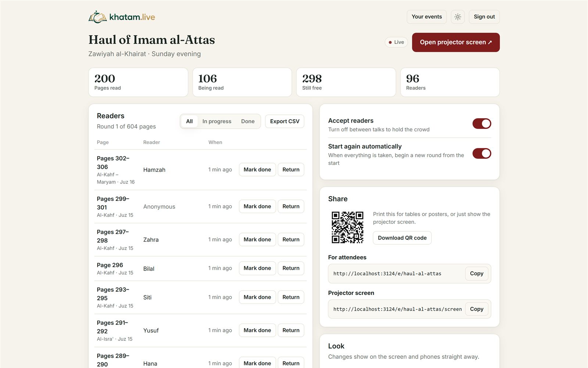Click the 298 Still free stat card

click(346, 82)
